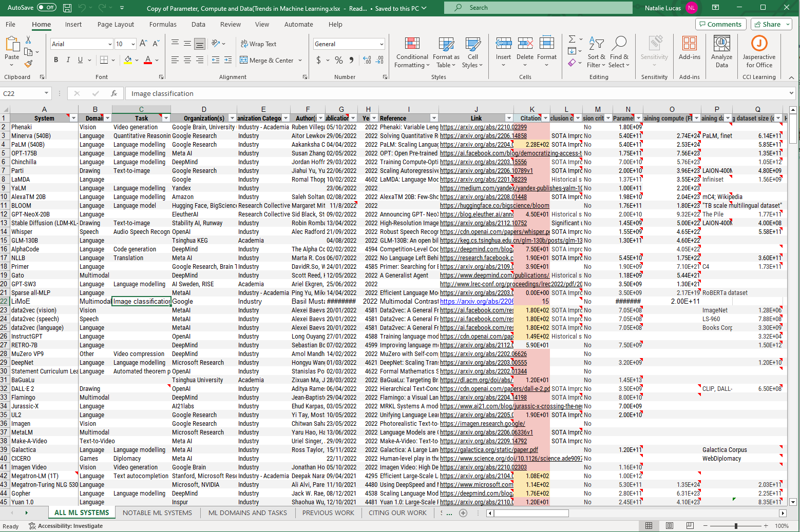The image size is (800, 532).
Task: Toggle italic formatting
Action: point(68,60)
